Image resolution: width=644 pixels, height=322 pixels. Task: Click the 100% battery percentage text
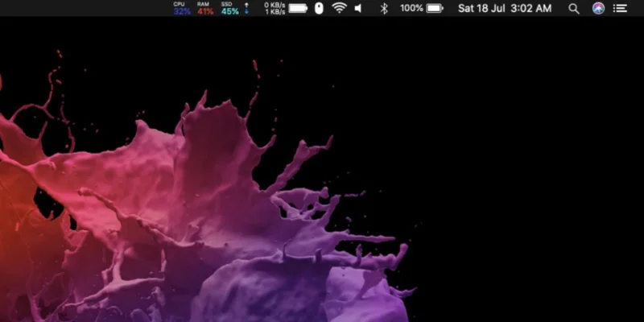411,8
